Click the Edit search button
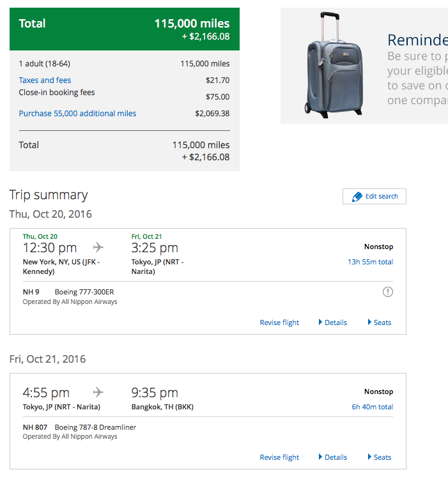448x486 pixels. 374,196
